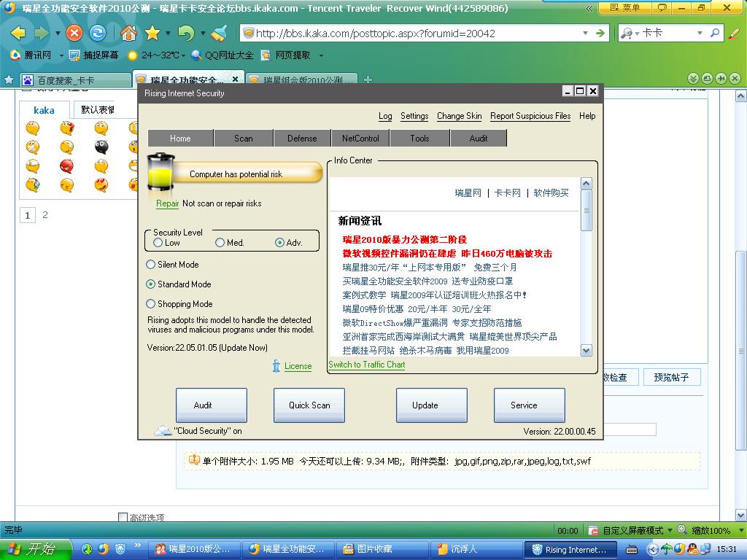
Task: Click the broom clean-up icon in toolbar
Action: (x=219, y=34)
